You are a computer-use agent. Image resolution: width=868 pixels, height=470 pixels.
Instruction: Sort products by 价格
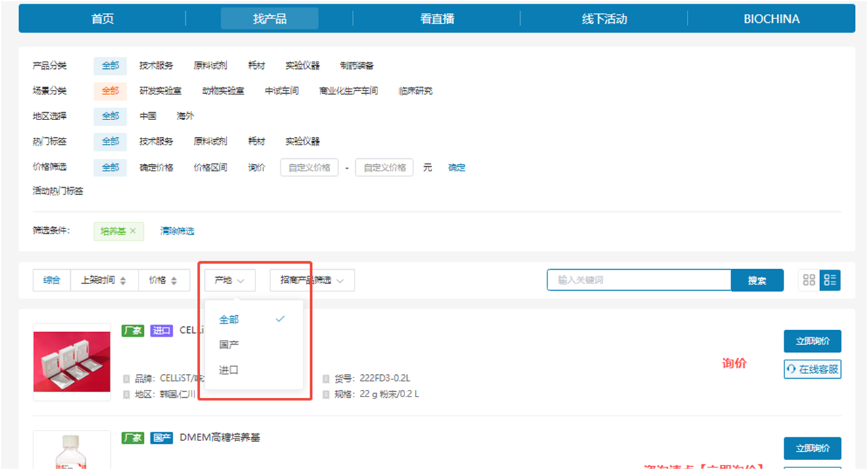[x=163, y=280]
